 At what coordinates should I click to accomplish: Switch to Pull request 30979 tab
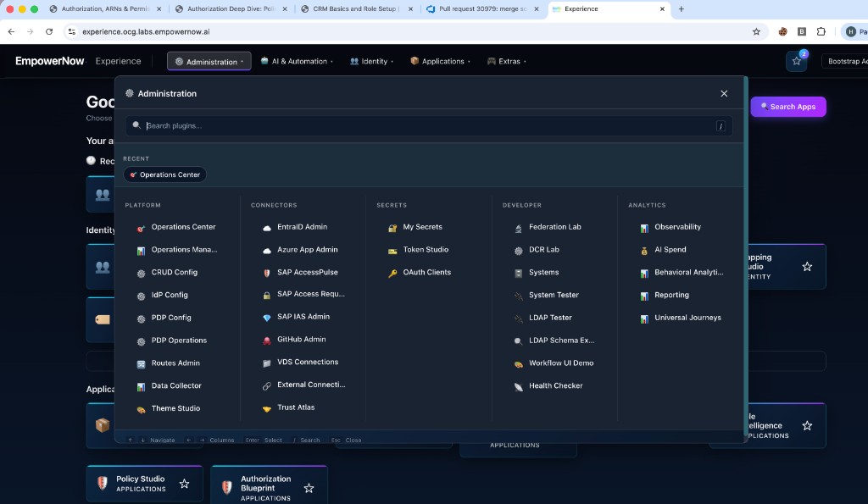pos(482,8)
